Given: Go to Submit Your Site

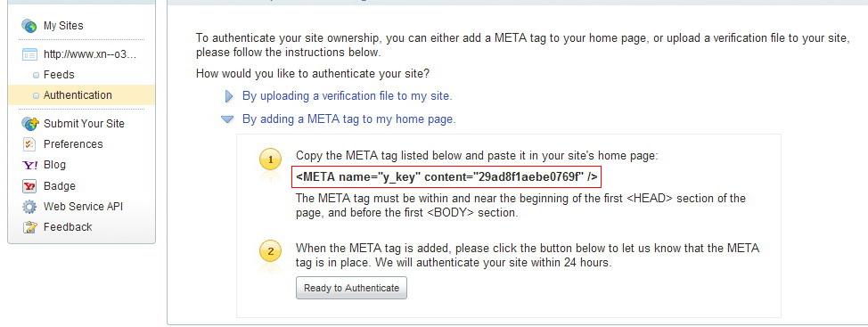Looking at the screenshot, I should [x=84, y=123].
